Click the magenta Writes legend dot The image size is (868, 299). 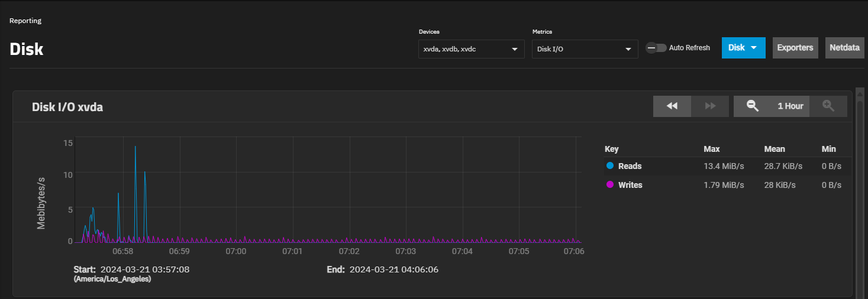pyautogui.click(x=610, y=185)
